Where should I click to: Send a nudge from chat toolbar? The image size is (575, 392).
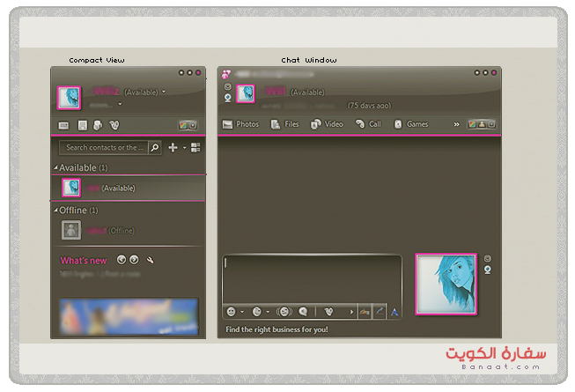(x=284, y=312)
